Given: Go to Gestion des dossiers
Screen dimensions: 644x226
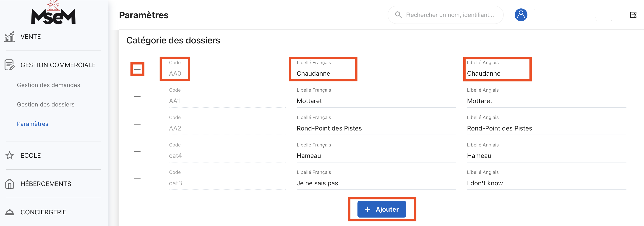Looking at the screenshot, I should [x=46, y=104].
